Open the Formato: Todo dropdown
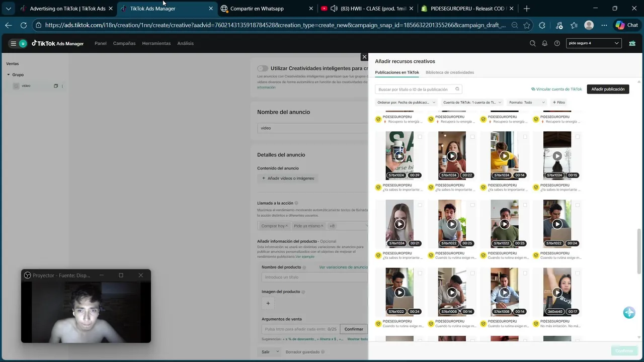Viewport: 644px width, 362px height. pos(526,102)
